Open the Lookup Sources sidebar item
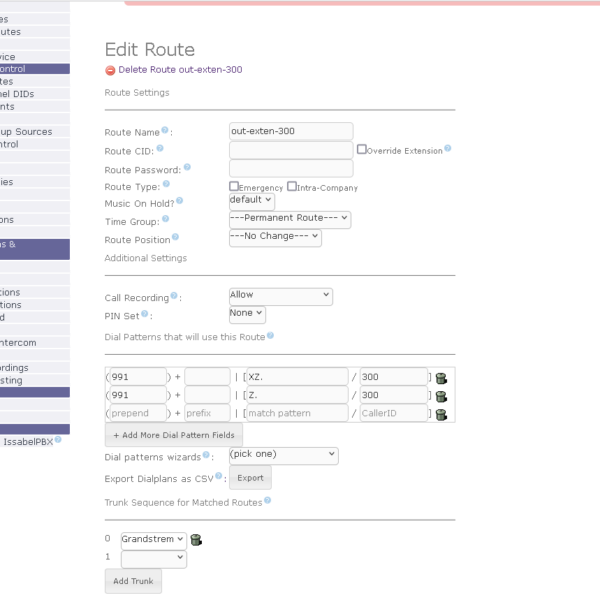Image resolution: width=600 pixels, height=600 pixels. tap(27, 132)
